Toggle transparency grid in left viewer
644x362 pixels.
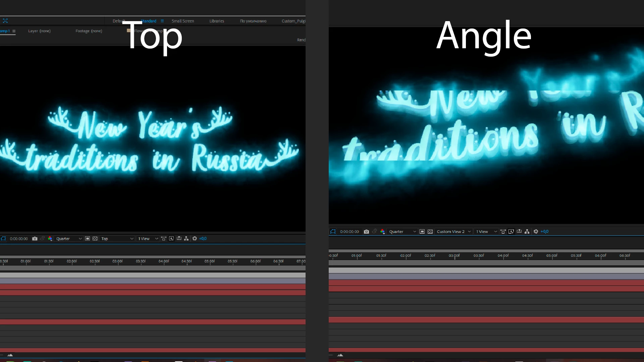pyautogui.click(x=95, y=239)
